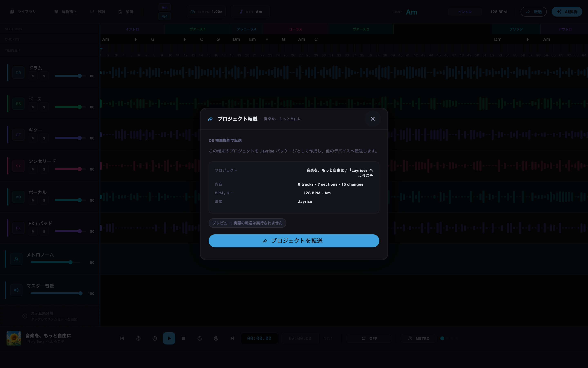The width and height of the screenshot is (588, 368).
Task: Select the ブリッジ section marker
Action: pyautogui.click(x=516, y=29)
